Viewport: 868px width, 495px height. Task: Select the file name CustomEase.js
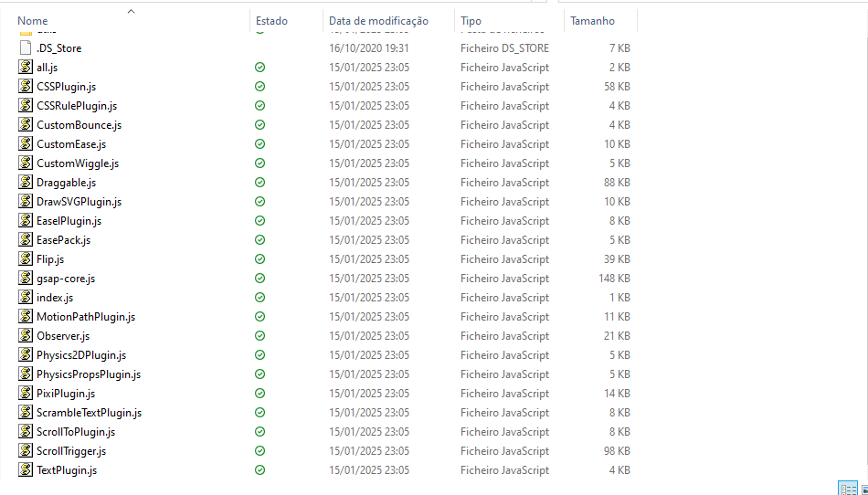[x=71, y=144]
